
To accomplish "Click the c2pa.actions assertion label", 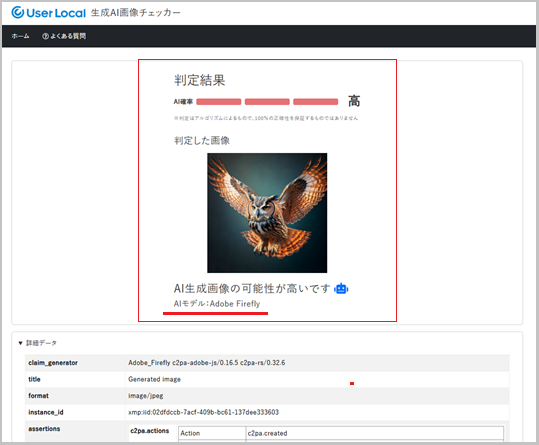I will click(x=150, y=431).
